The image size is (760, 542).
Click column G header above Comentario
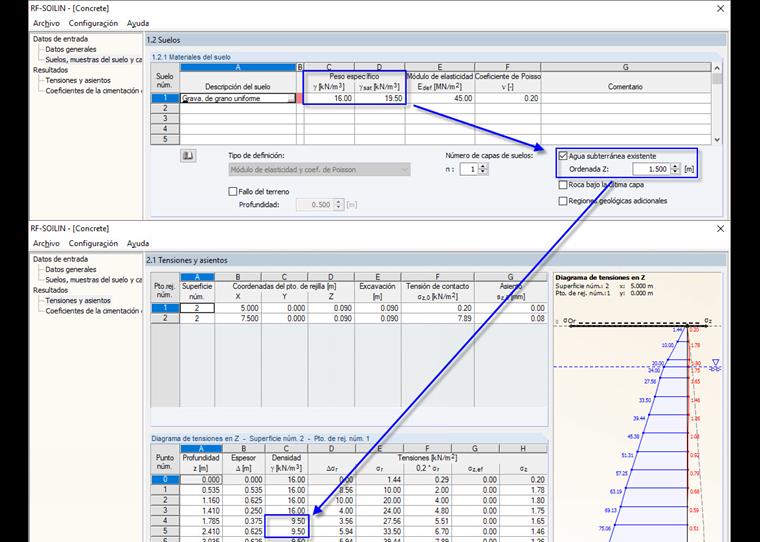[626, 67]
